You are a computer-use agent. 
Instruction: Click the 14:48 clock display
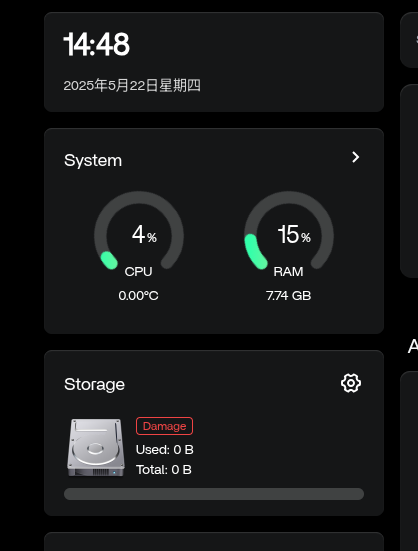coord(97,44)
